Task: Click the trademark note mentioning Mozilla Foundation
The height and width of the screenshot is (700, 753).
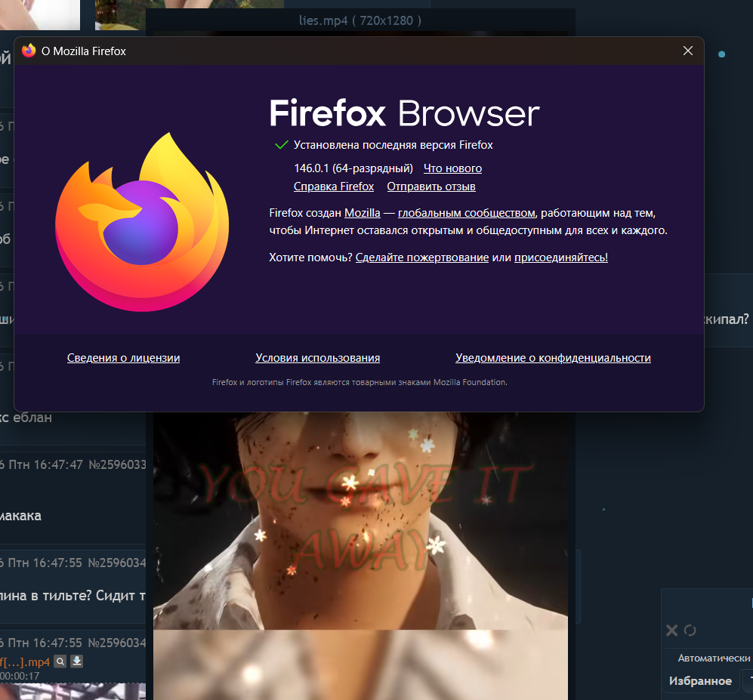Action: coord(360,382)
